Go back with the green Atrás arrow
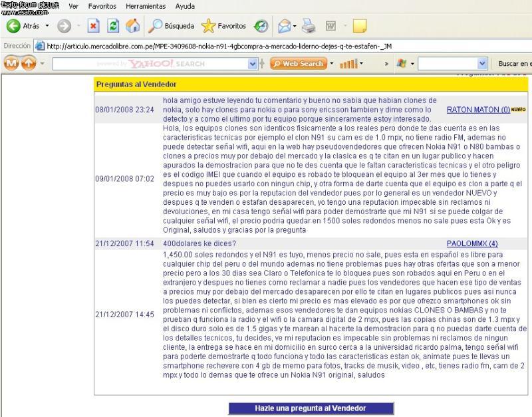532x417 pixels. [x=13, y=26]
